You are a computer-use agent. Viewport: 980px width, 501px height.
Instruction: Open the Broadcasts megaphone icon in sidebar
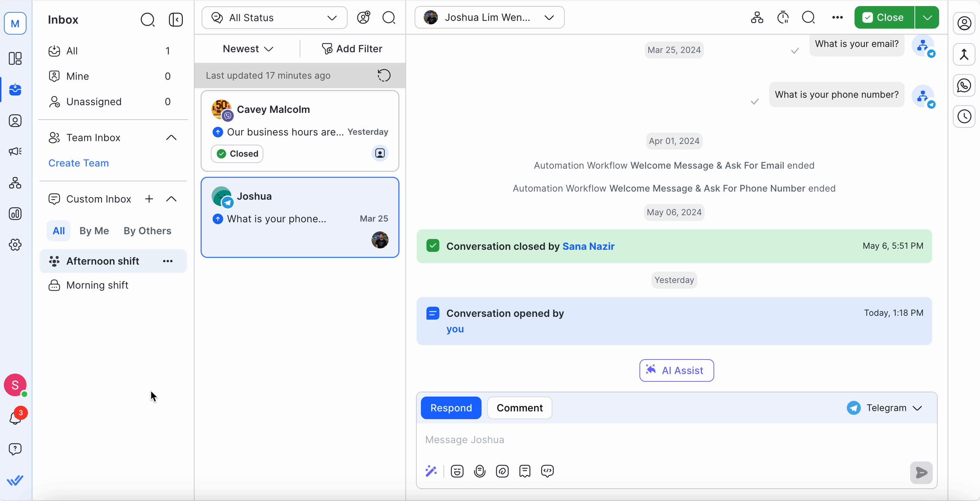[15, 151]
